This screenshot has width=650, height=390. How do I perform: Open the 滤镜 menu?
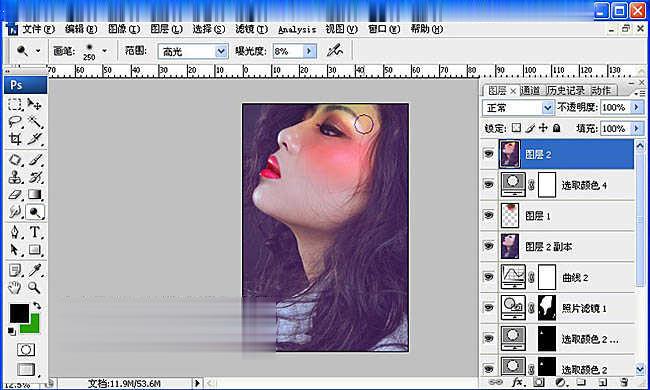(251, 29)
